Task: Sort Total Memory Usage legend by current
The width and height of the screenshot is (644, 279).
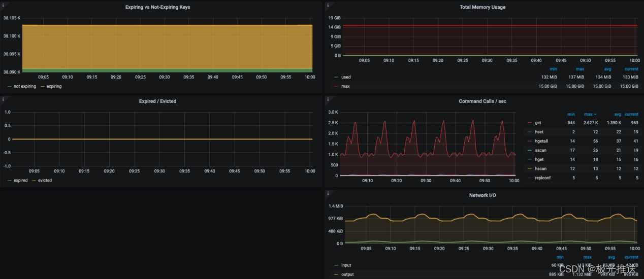Action: (631, 69)
